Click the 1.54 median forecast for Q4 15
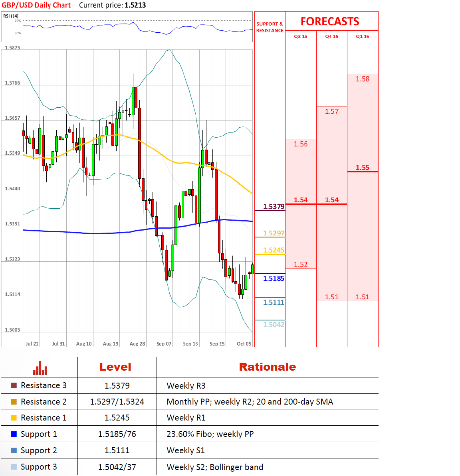Viewport: 460px width, 476px height. (x=332, y=200)
